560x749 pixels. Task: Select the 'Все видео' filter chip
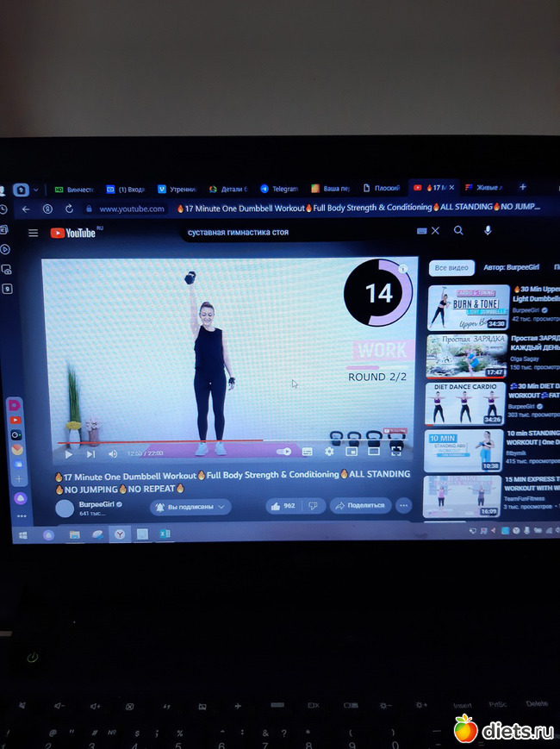(x=451, y=268)
